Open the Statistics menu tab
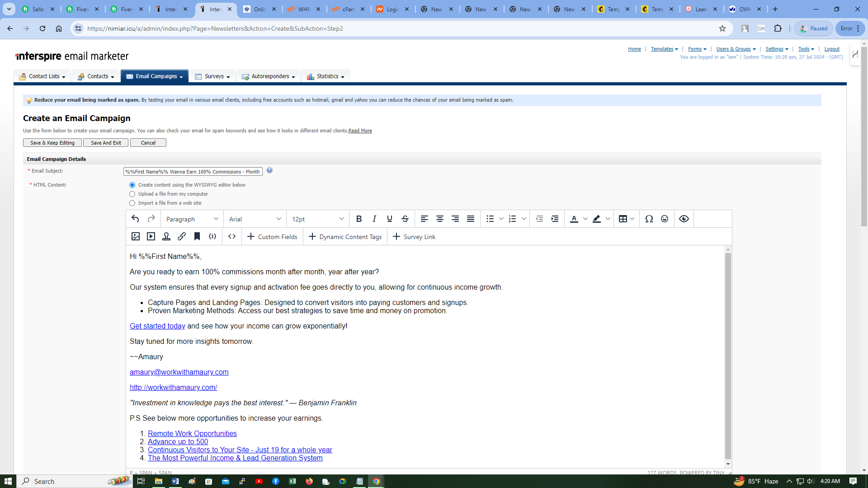The width and height of the screenshot is (868, 488). tap(326, 76)
